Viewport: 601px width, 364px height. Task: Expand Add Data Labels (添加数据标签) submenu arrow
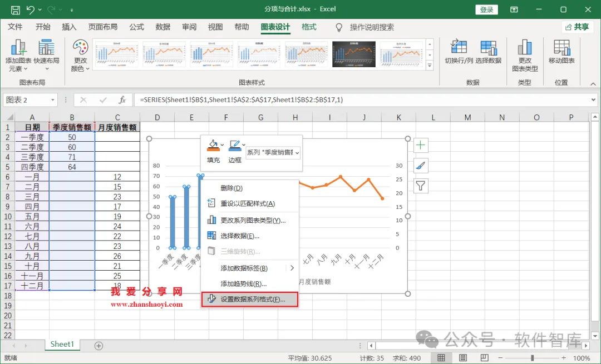(292, 268)
